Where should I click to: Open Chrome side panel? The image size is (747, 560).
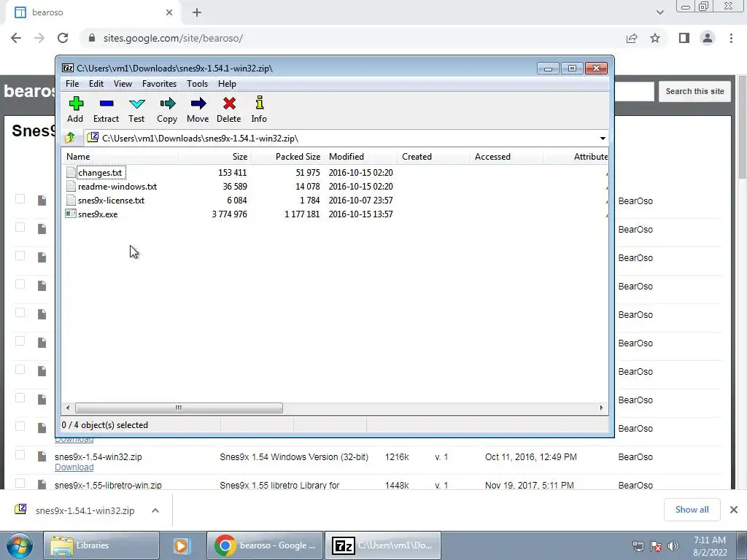point(684,38)
